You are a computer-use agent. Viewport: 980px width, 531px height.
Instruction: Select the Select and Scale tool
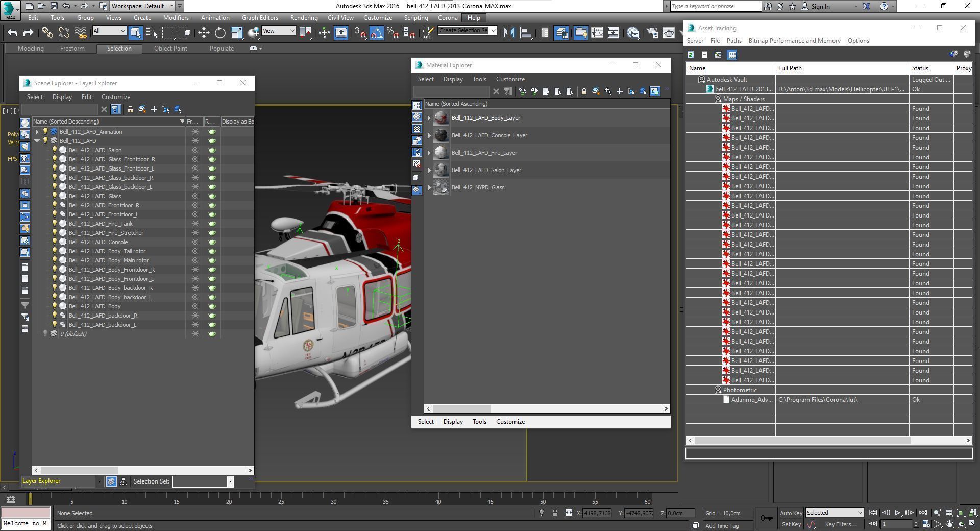point(237,33)
